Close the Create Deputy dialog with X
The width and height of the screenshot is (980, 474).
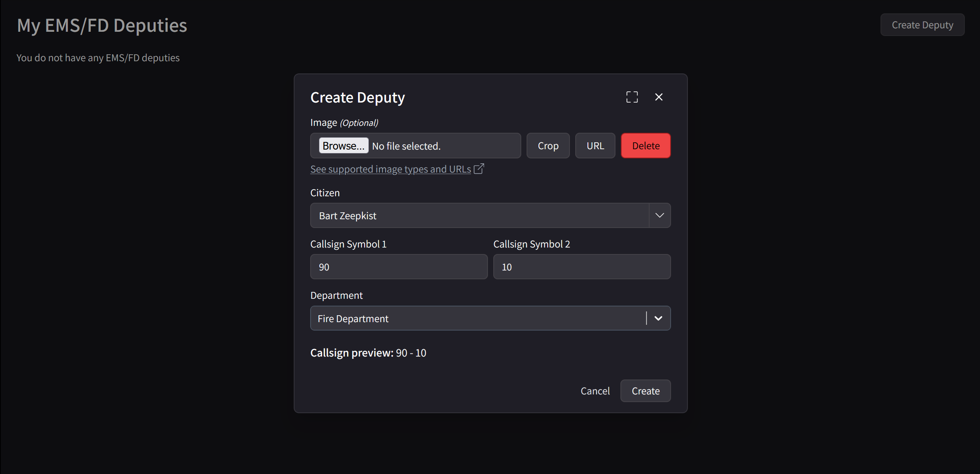[x=659, y=97]
